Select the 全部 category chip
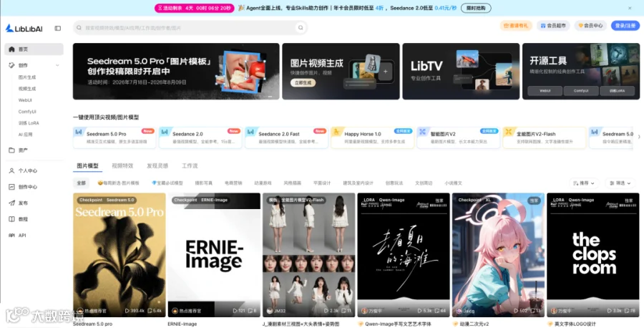The image size is (644, 328). pos(82,183)
